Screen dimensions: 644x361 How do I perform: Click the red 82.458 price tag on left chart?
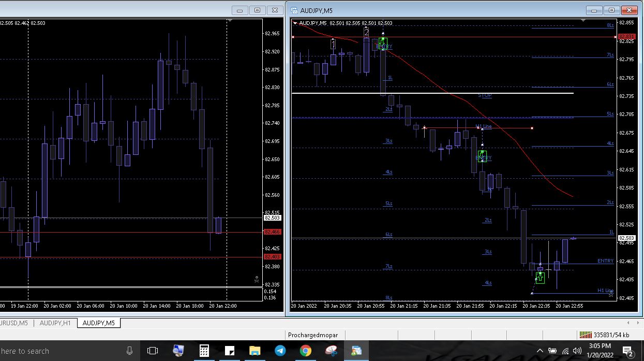coord(272,232)
